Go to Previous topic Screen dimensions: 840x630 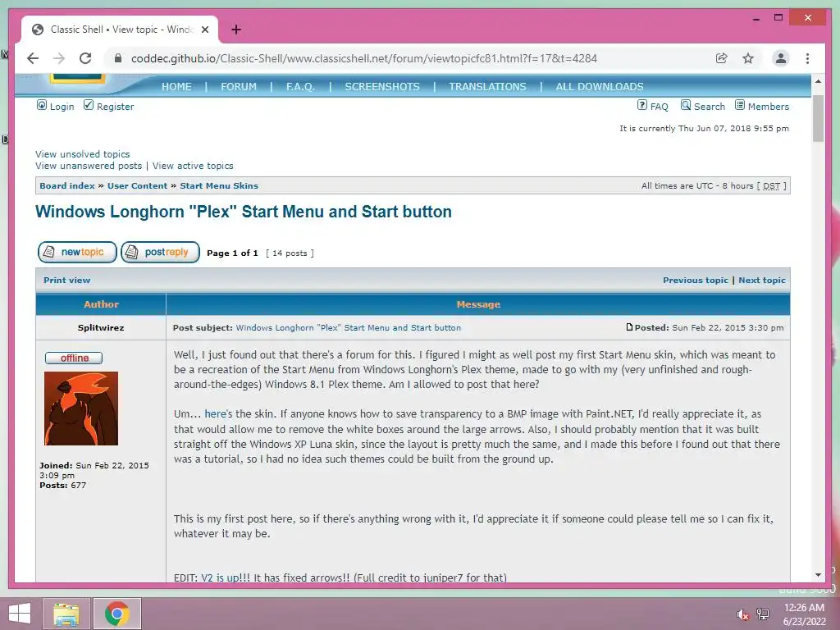coord(696,281)
